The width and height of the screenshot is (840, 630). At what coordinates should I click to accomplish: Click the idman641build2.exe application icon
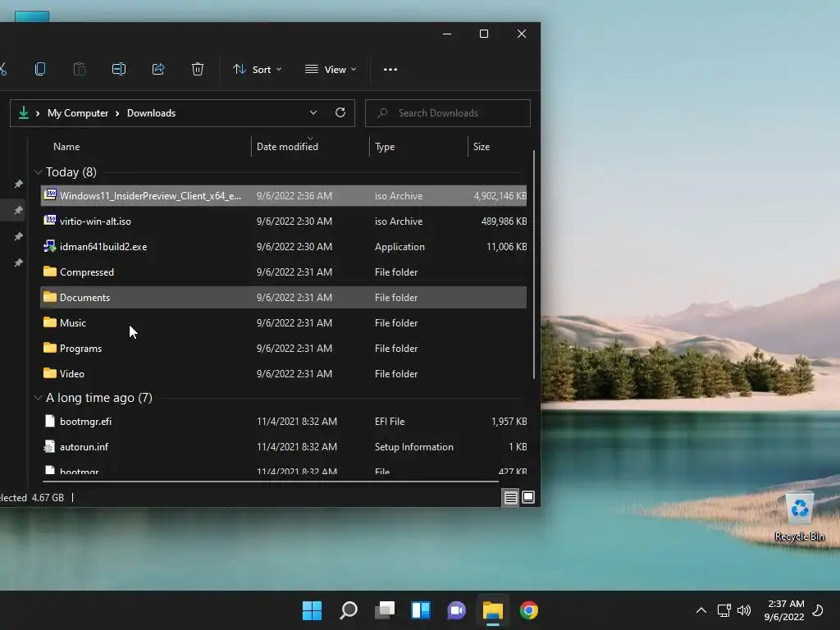(x=50, y=246)
